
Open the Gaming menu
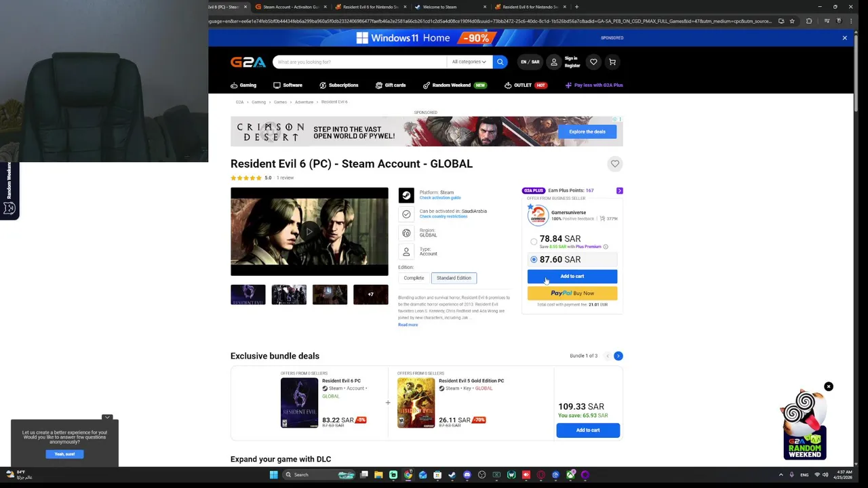(243, 85)
